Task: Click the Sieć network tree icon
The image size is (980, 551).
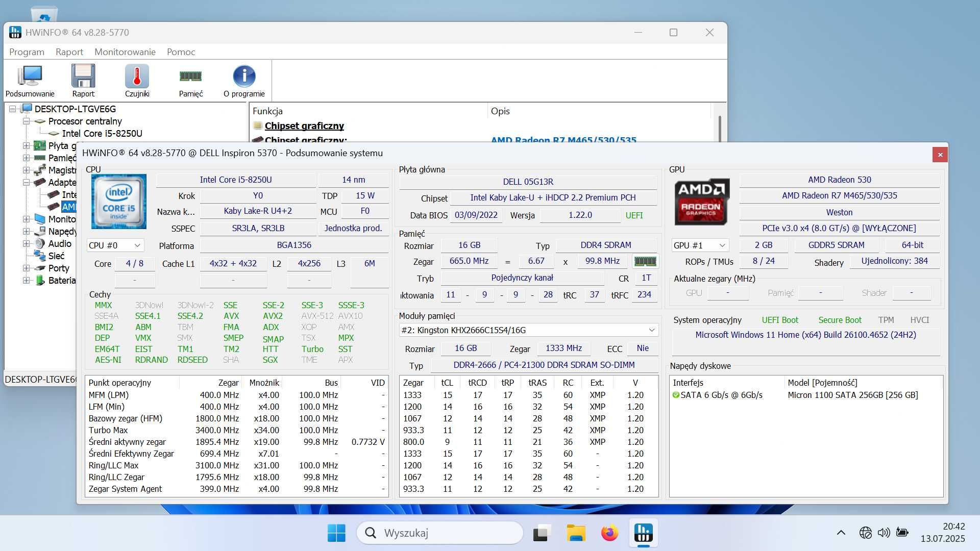Action: coord(39,256)
